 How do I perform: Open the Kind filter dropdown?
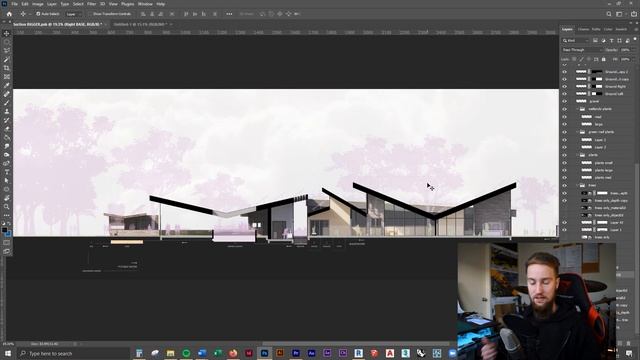click(x=576, y=40)
